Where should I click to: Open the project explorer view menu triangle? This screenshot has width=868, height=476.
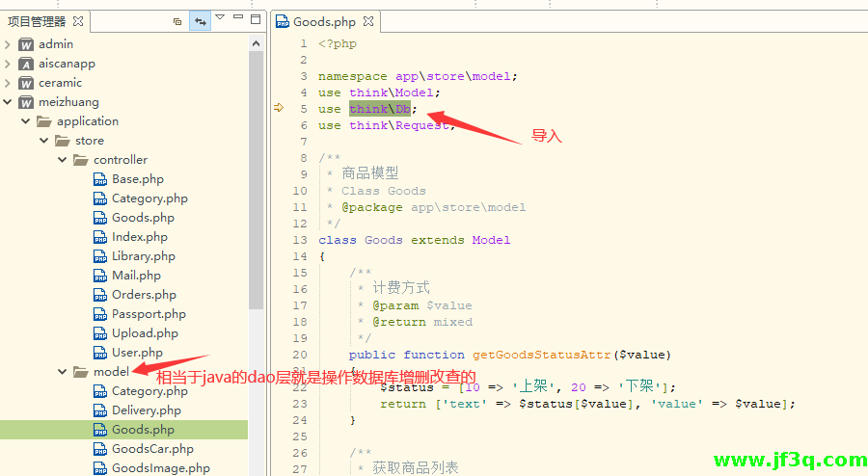(220, 17)
